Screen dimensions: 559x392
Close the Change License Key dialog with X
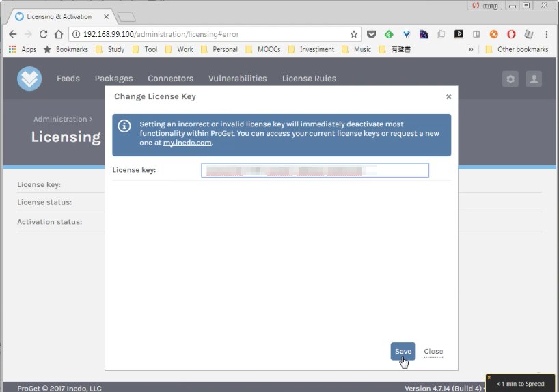448,96
